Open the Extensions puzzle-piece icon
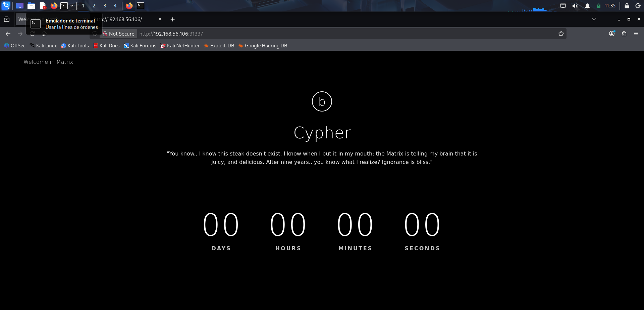644x310 pixels. (x=624, y=34)
